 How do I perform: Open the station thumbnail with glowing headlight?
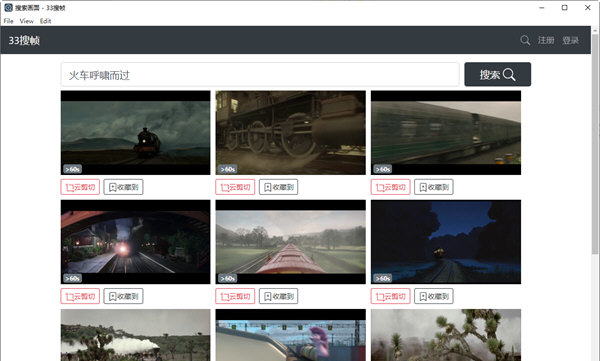tap(135, 242)
